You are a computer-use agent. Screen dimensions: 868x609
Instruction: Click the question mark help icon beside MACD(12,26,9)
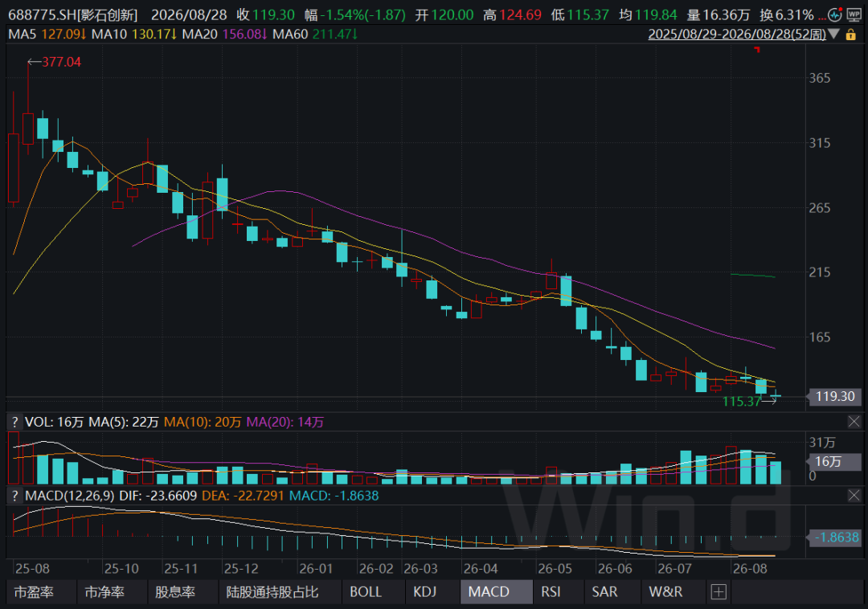(15, 496)
